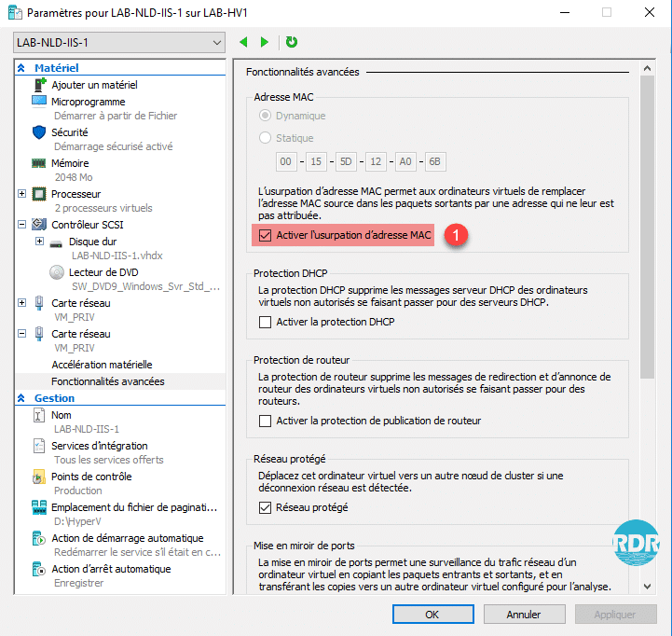Click the 2048 Mo memory value

74,177
